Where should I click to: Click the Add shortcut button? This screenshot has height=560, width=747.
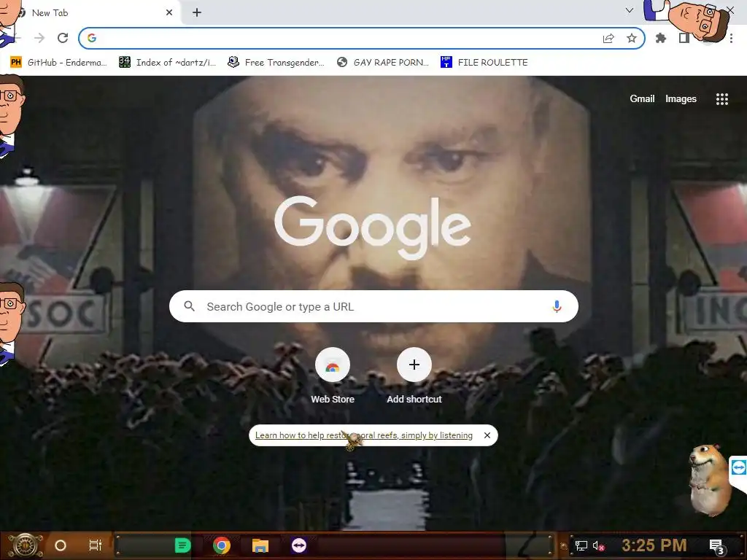(x=414, y=376)
